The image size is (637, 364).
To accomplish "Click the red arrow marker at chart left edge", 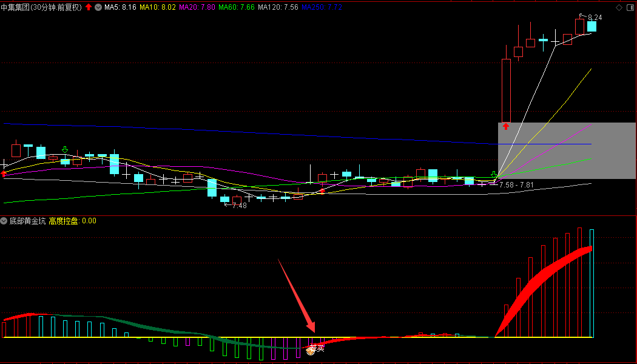I will [3, 174].
